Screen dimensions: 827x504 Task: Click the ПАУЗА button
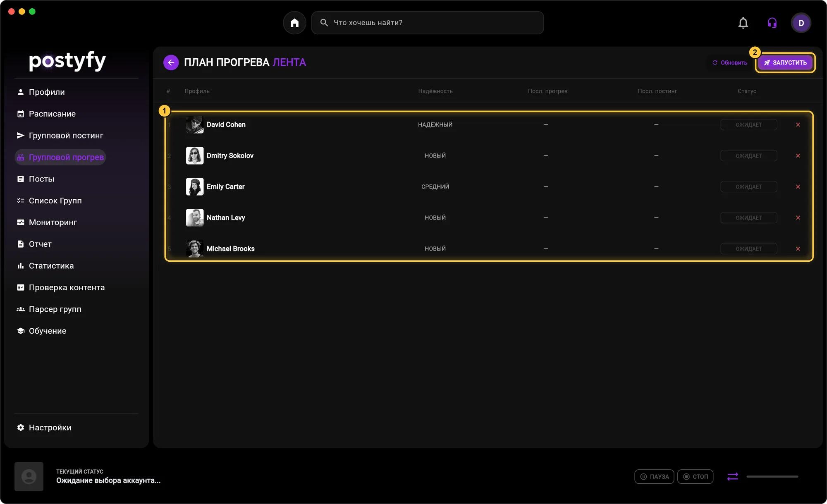(x=654, y=477)
